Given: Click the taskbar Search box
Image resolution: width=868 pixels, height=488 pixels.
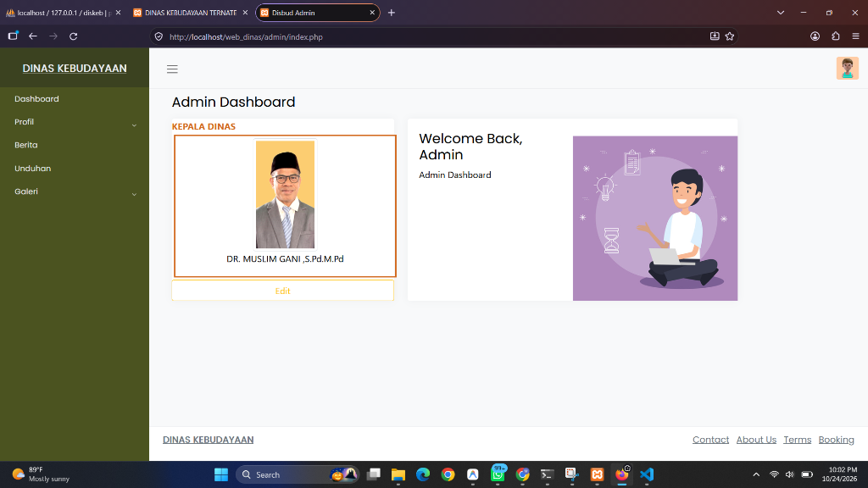Looking at the screenshot, I should tap(298, 474).
